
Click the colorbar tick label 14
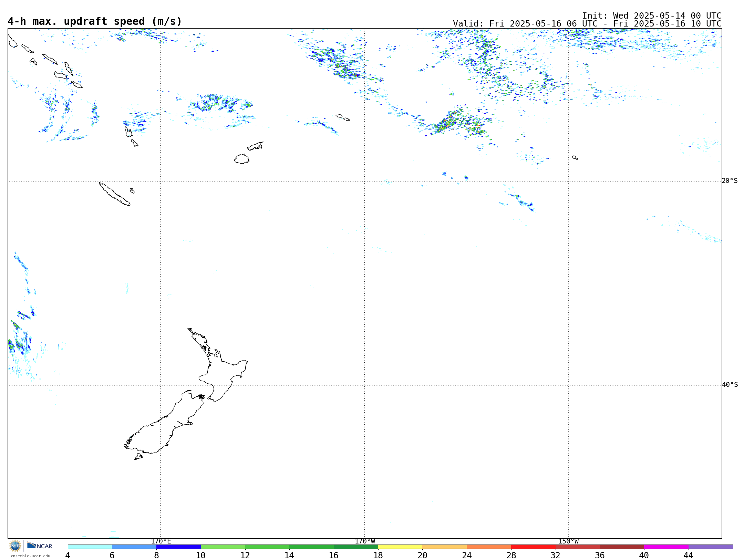click(289, 555)
